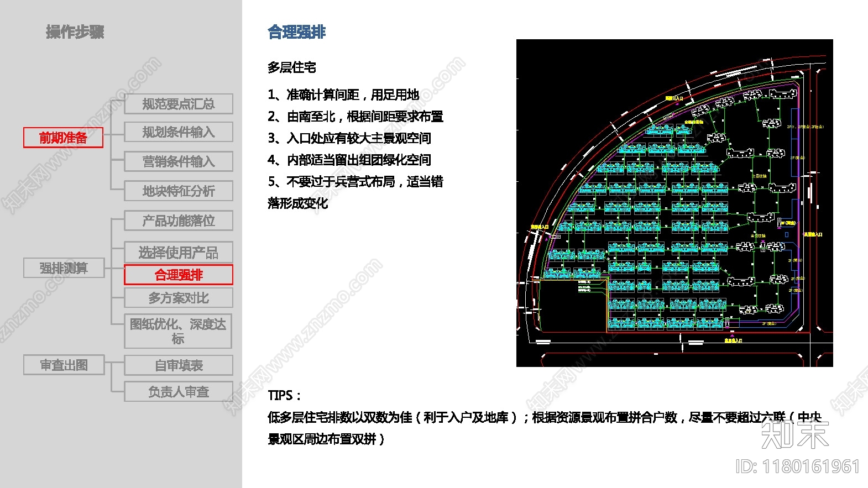868x488 pixels.
Task: Click the 强排测算 stage box
Action: (x=64, y=268)
